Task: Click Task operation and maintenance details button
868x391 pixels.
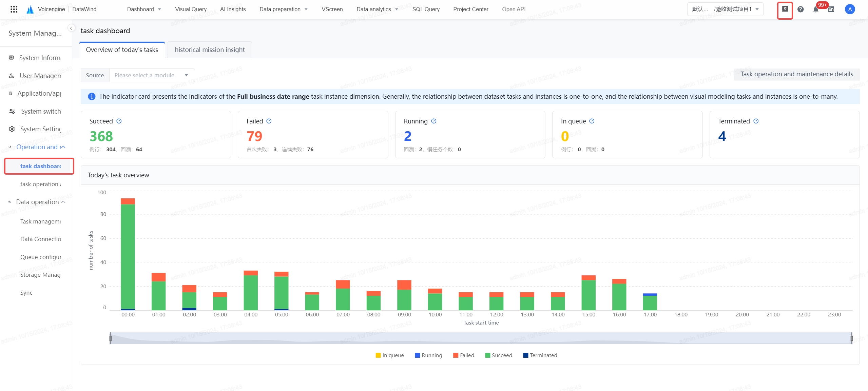Action: click(796, 74)
